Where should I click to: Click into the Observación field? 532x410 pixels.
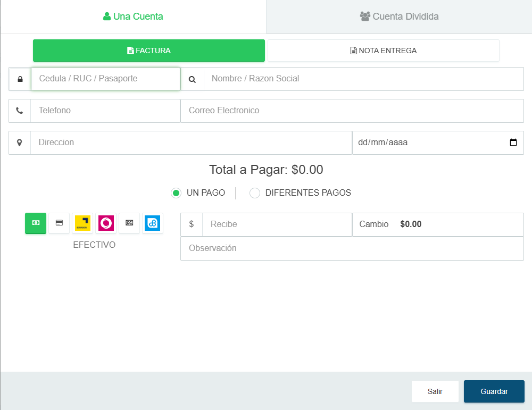[352, 248]
